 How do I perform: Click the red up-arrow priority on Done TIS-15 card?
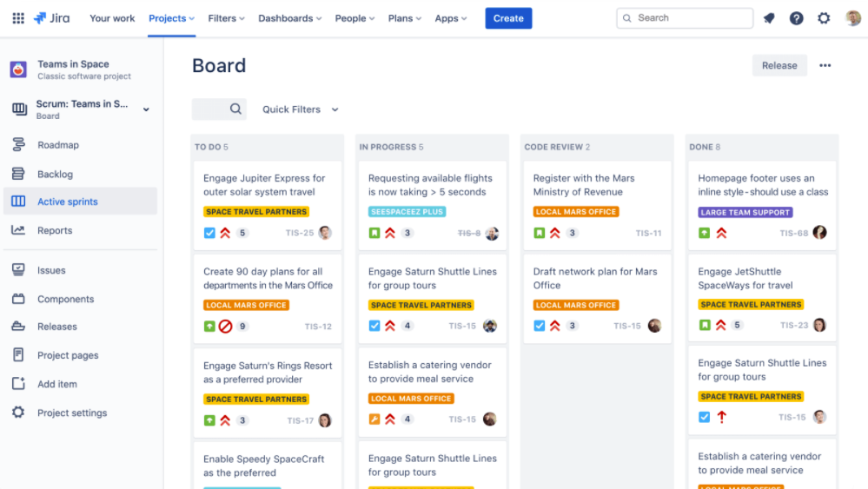(721, 417)
